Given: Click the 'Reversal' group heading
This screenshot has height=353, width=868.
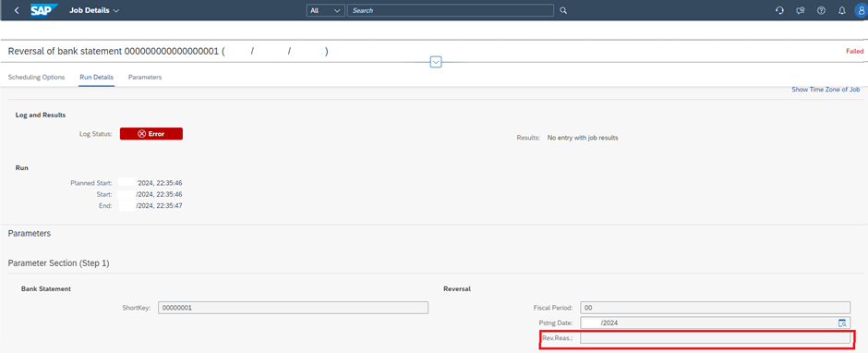Looking at the screenshot, I should (x=457, y=288).
